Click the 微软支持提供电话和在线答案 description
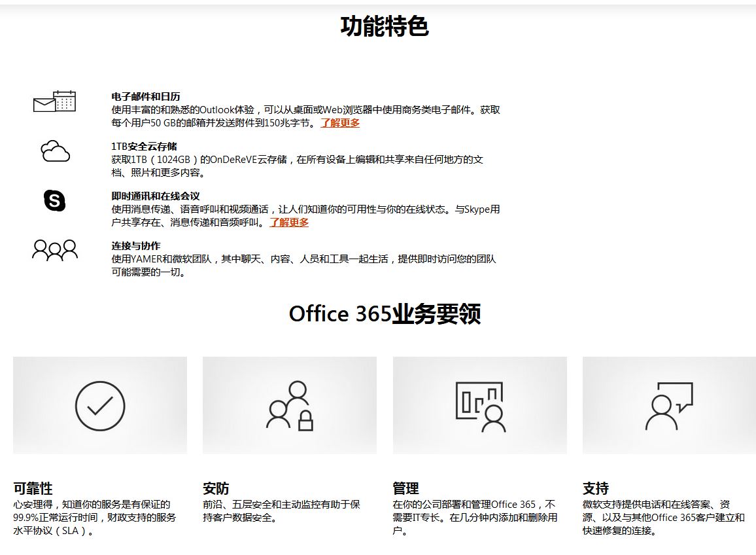756x555 pixels. point(663,518)
